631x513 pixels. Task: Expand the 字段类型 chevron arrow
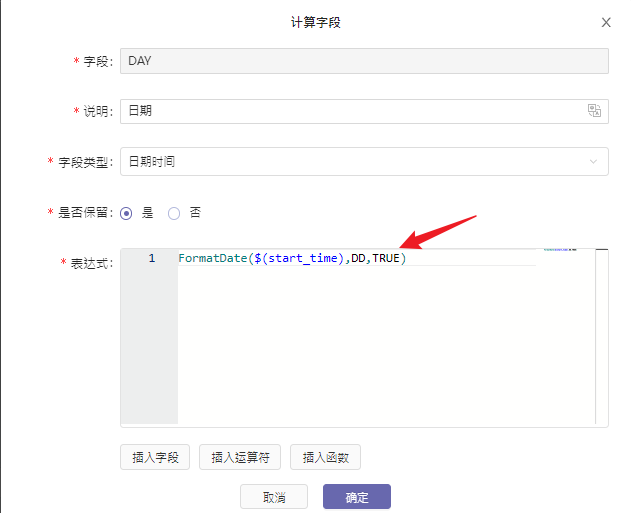click(593, 162)
